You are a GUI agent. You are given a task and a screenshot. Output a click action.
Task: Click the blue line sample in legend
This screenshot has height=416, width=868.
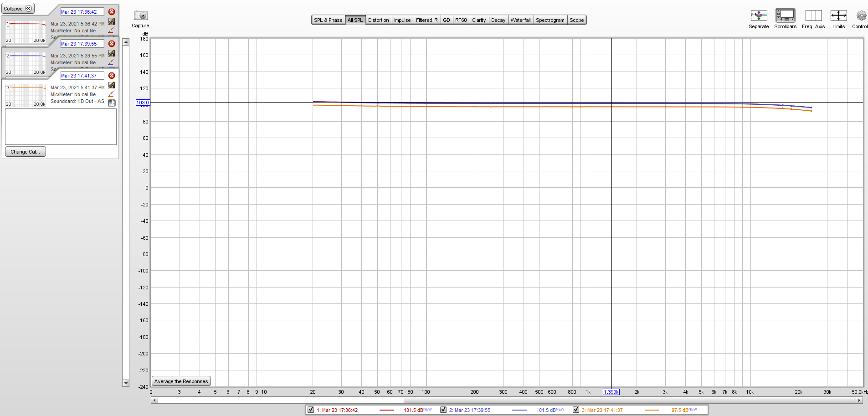[x=519, y=410]
